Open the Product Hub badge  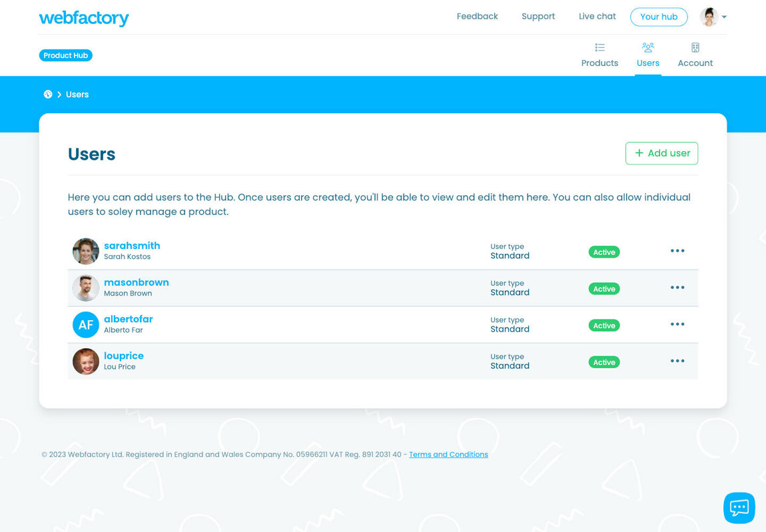pyautogui.click(x=65, y=55)
